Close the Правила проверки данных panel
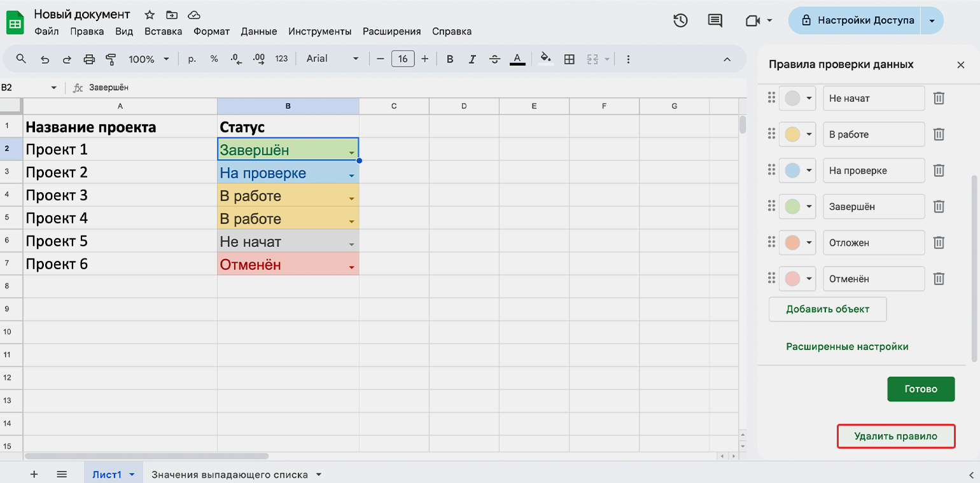The image size is (980, 483). point(961,65)
